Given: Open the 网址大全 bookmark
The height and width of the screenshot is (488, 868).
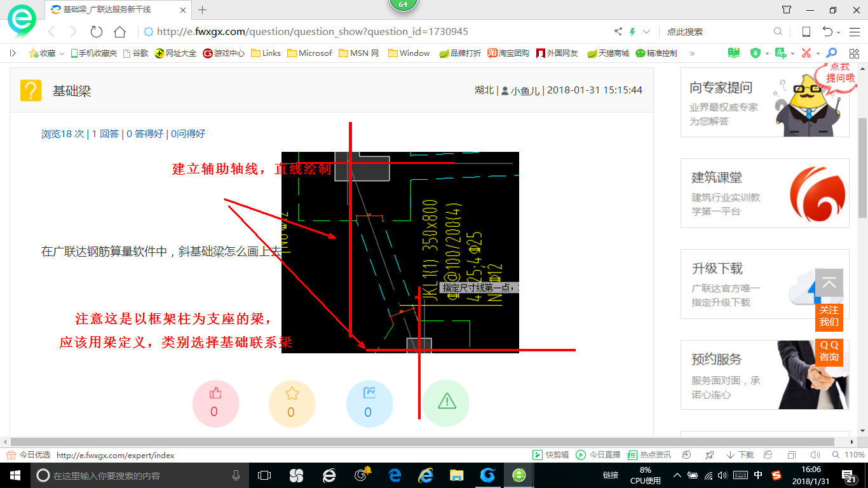Looking at the screenshot, I should [x=176, y=53].
